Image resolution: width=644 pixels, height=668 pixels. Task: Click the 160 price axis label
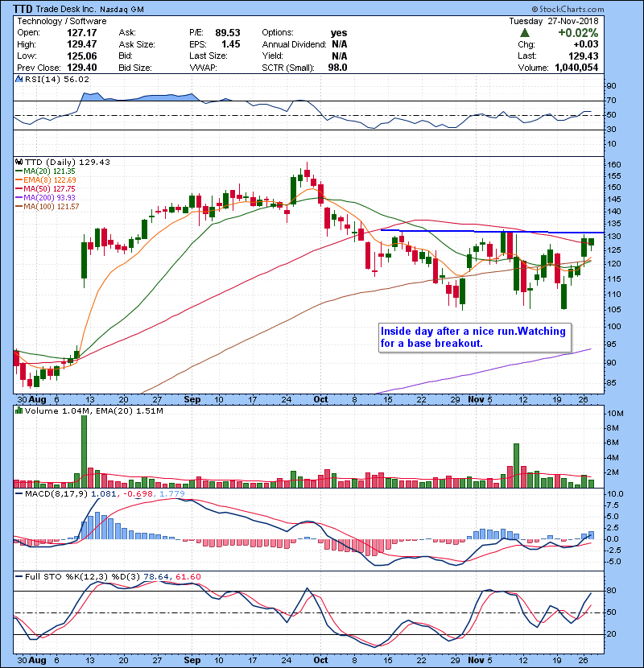pos(614,164)
